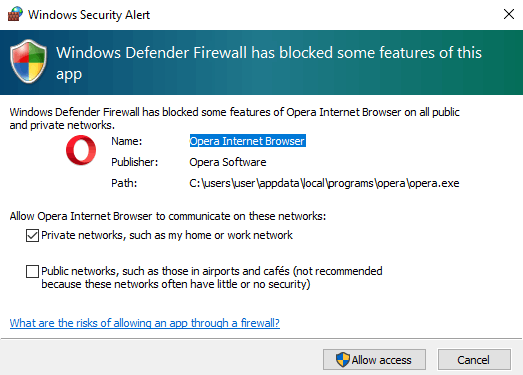Select the highlighted Opera Internet Browser name field
This screenshot has width=523, height=375.
tap(247, 141)
